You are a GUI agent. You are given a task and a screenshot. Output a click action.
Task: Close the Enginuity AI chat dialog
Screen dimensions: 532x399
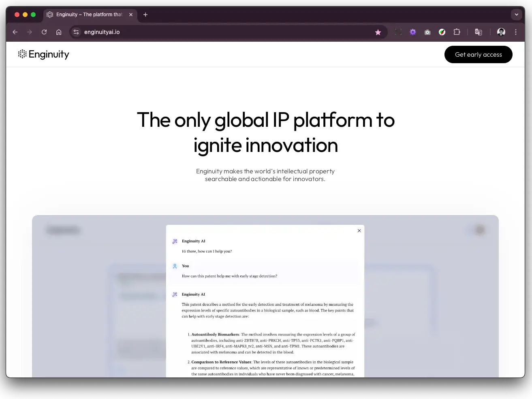[359, 231]
